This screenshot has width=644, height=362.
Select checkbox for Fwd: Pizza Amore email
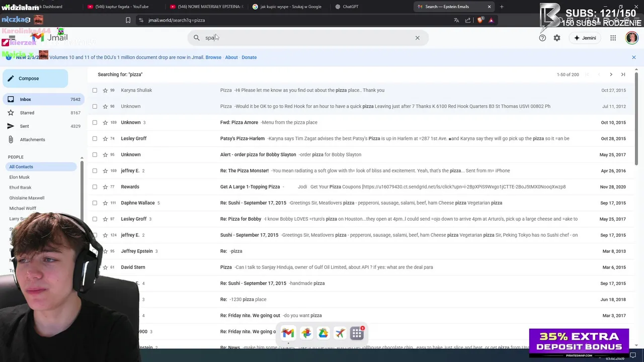tap(95, 123)
